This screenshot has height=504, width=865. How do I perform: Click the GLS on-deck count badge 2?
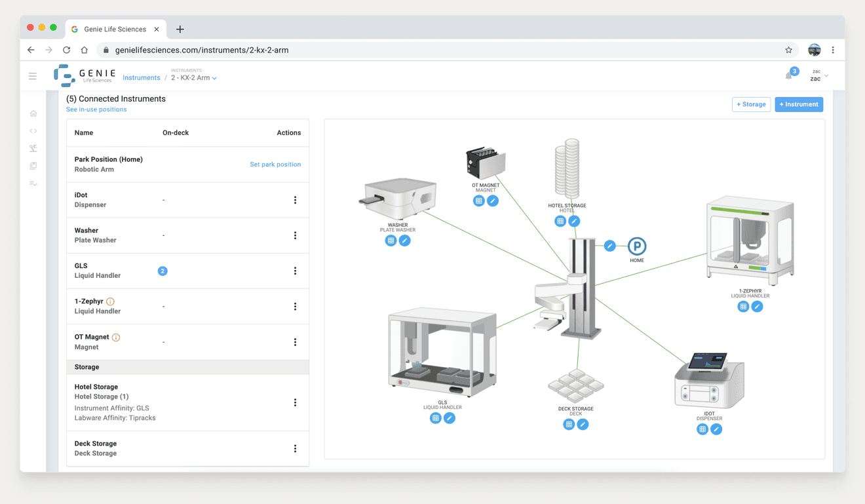[x=163, y=271]
